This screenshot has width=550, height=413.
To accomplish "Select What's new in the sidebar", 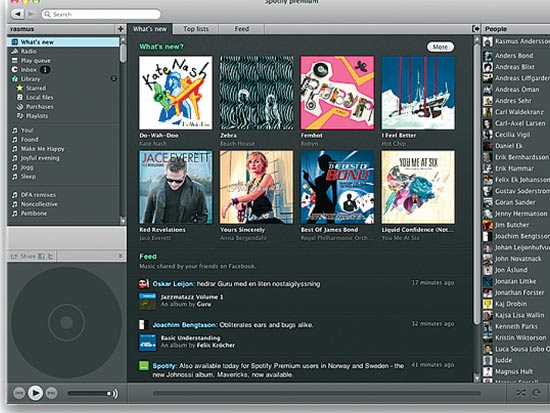I will [x=63, y=42].
